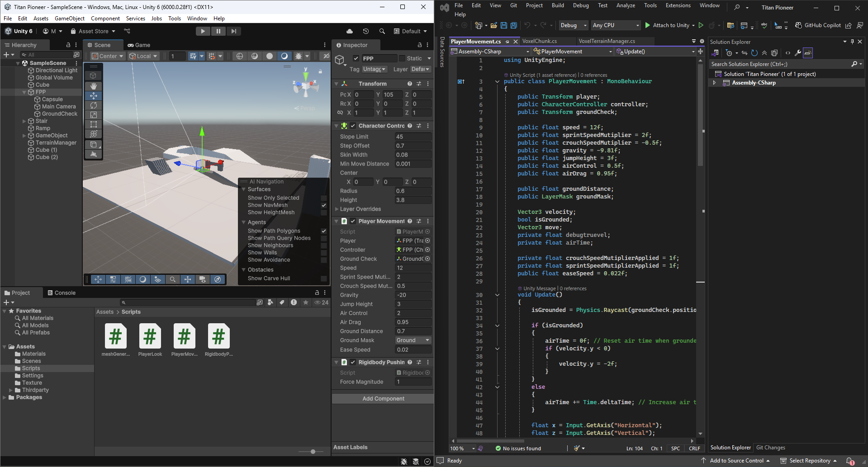Select the Rotate tool in Scene toolbar
This screenshot has height=467, width=868.
tap(94, 105)
